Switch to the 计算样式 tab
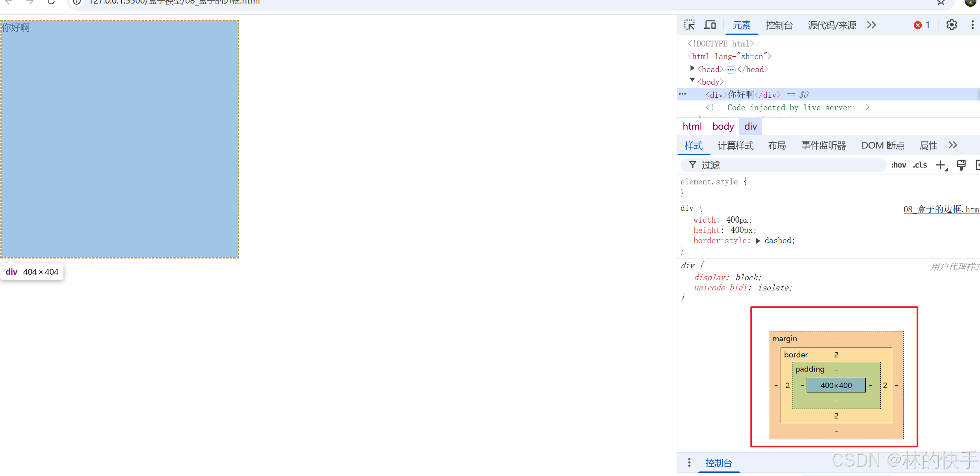 coord(735,145)
